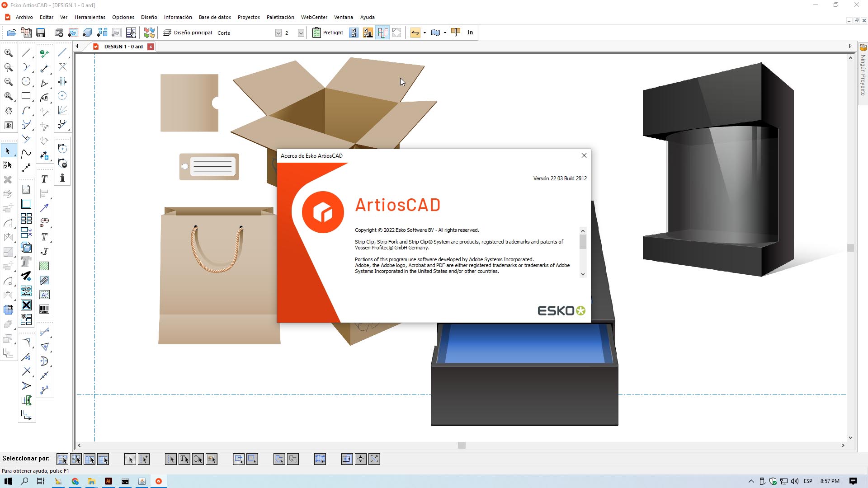The width and height of the screenshot is (868, 488).
Task: Click the Information 'i' tool icon
Action: point(62,178)
